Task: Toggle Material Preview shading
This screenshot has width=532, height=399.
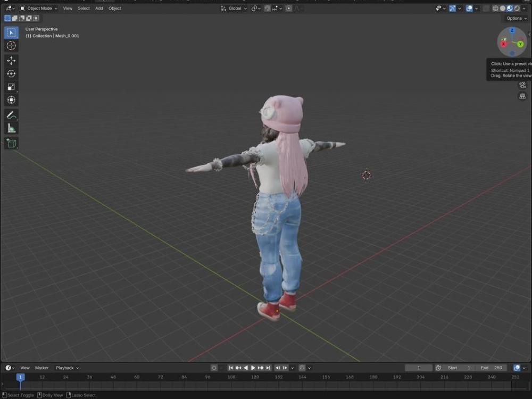Action: pos(510,9)
